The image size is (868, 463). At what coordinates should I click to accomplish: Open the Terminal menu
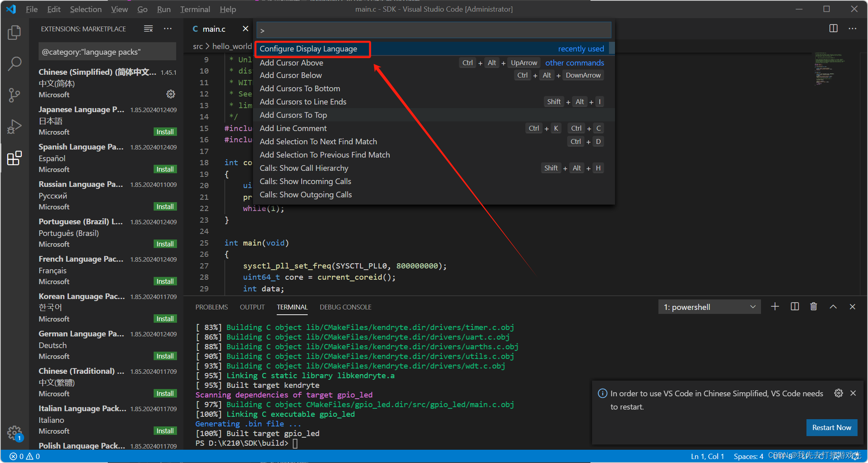pos(195,9)
